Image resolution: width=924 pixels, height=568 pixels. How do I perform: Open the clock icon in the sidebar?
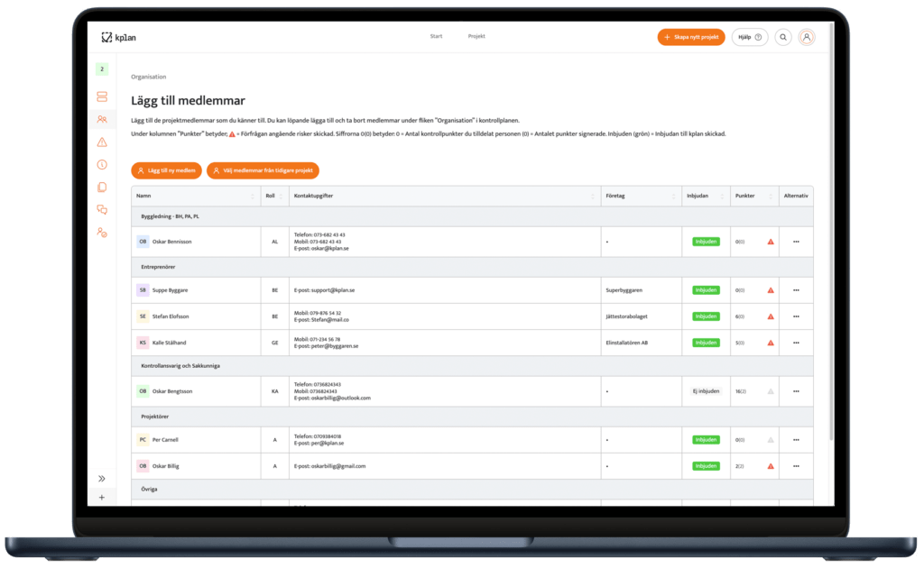pyautogui.click(x=102, y=165)
